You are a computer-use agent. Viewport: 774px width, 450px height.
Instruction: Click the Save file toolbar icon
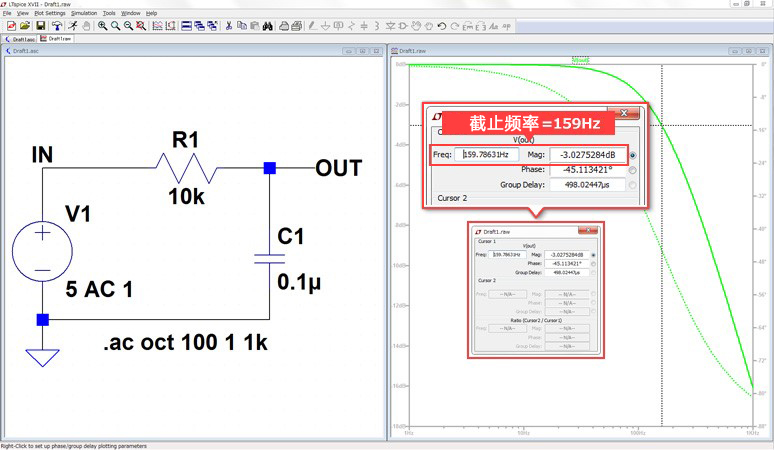click(40, 26)
